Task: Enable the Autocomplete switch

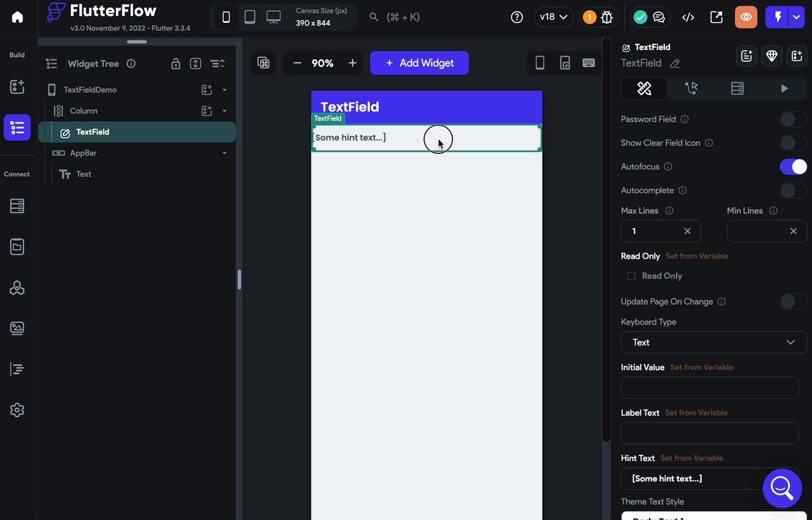Action: coord(793,190)
